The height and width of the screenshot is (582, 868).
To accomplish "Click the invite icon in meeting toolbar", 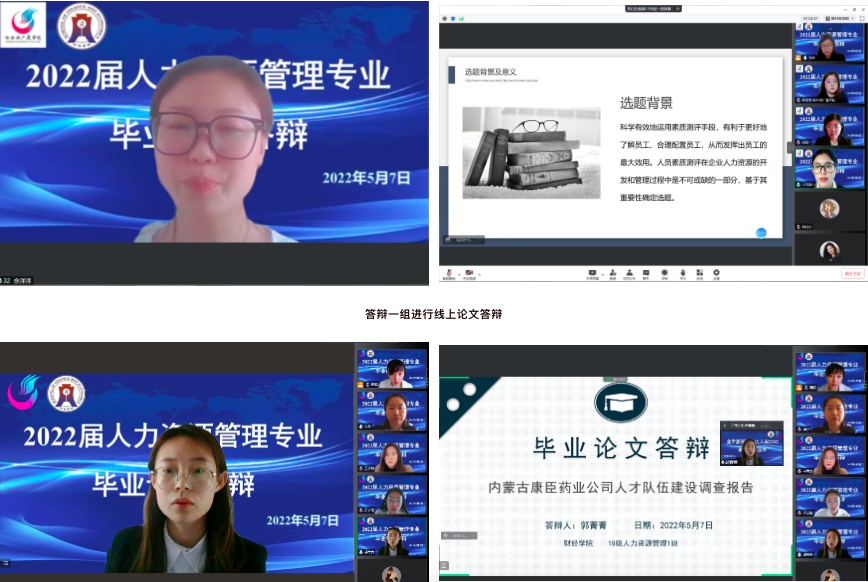I will coord(613,274).
